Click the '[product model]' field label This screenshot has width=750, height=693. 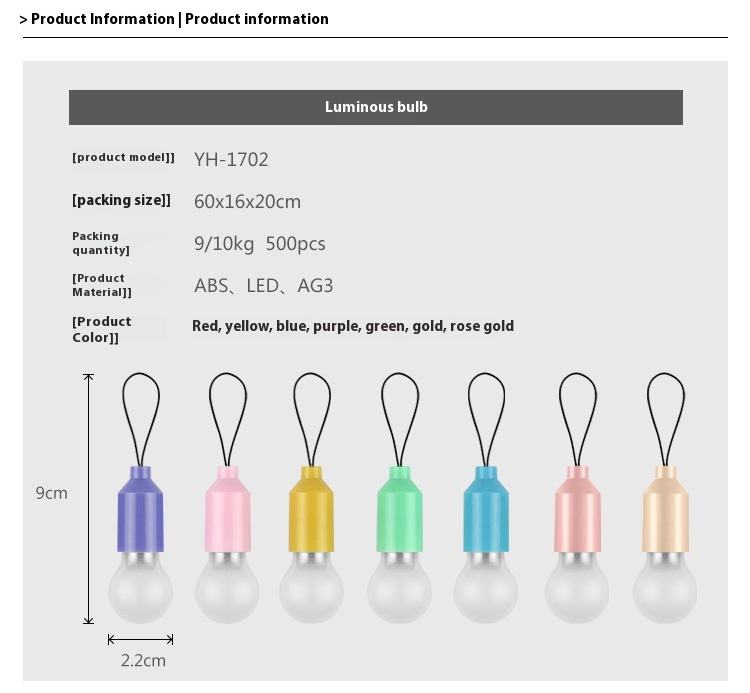[123, 157]
